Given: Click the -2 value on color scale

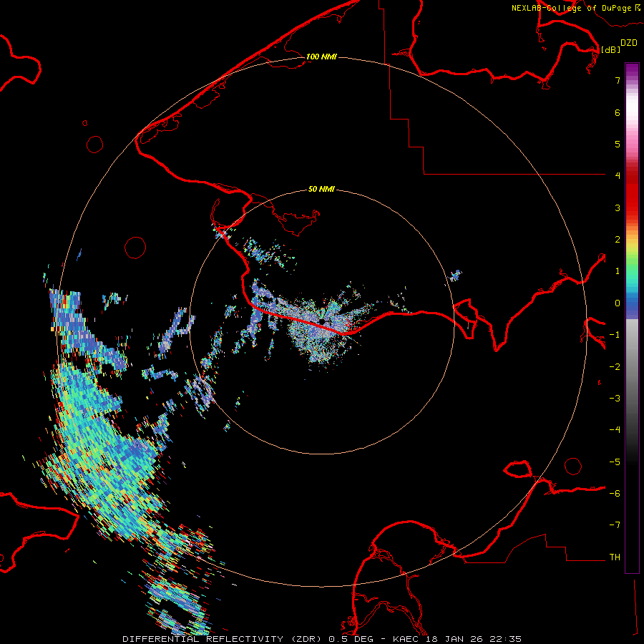Looking at the screenshot, I should pyautogui.click(x=615, y=367).
